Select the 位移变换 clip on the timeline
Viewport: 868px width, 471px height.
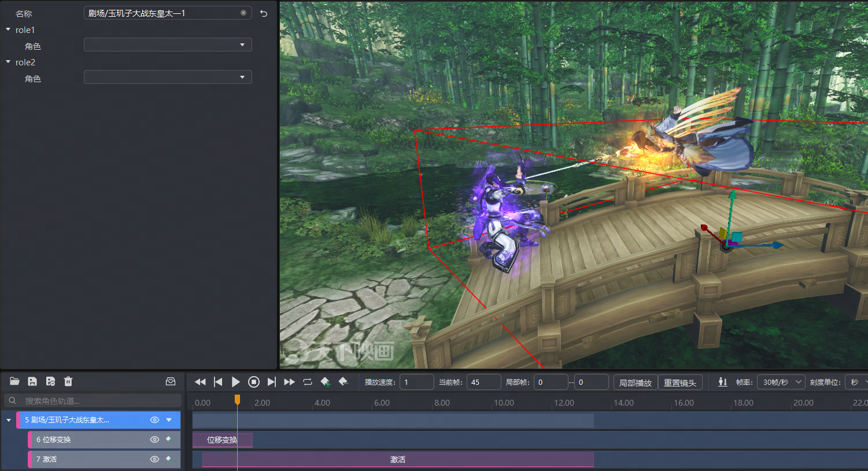click(223, 440)
